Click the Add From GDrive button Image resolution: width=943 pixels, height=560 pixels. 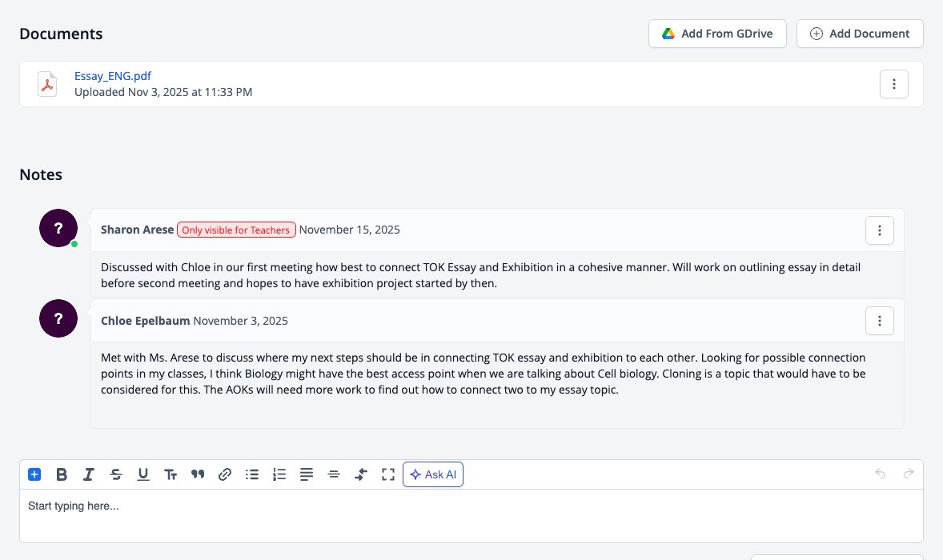click(x=717, y=34)
